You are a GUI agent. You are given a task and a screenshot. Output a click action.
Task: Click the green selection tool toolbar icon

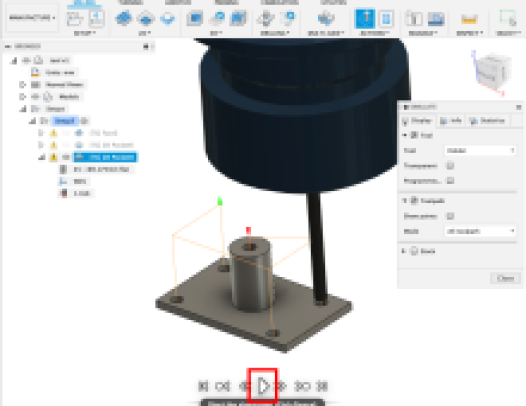tap(508, 18)
